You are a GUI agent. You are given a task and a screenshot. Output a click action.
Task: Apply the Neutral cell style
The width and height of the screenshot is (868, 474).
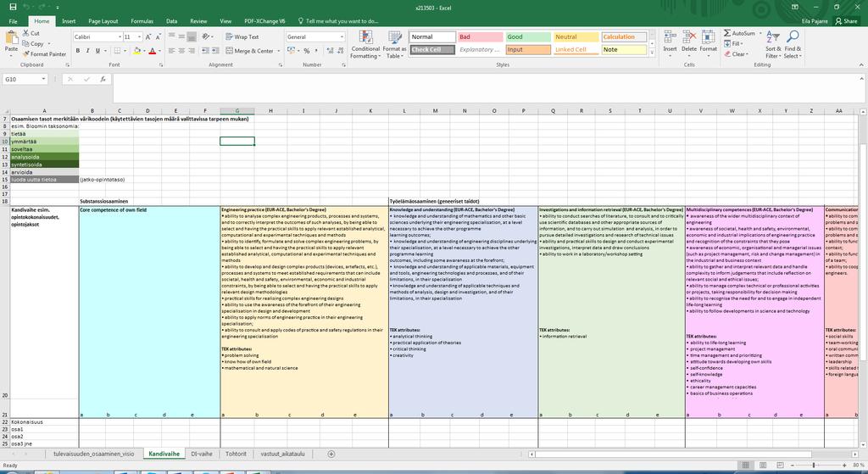tap(576, 36)
